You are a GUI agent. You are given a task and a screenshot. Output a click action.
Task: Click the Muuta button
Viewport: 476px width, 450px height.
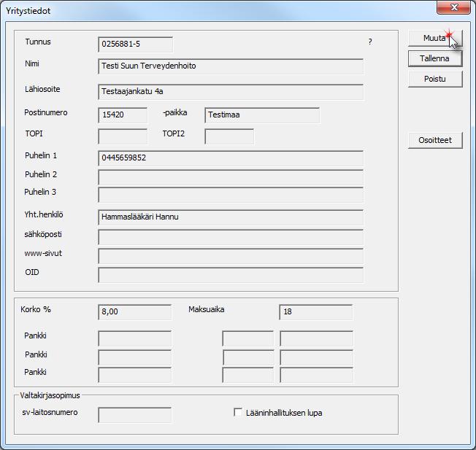(x=435, y=38)
